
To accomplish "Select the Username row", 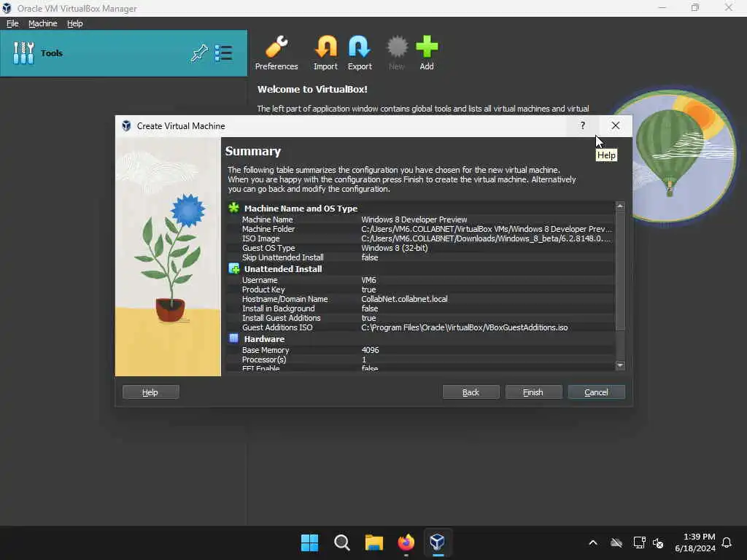I will [x=421, y=280].
